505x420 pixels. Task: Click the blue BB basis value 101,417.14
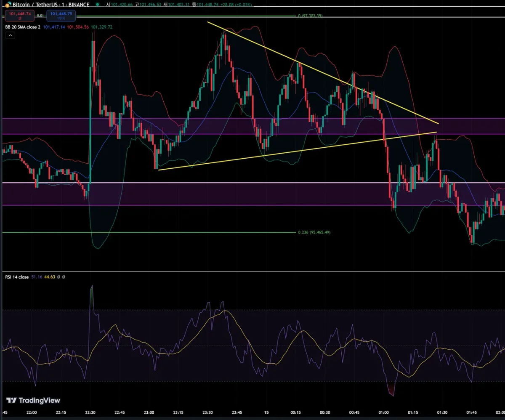53,27
